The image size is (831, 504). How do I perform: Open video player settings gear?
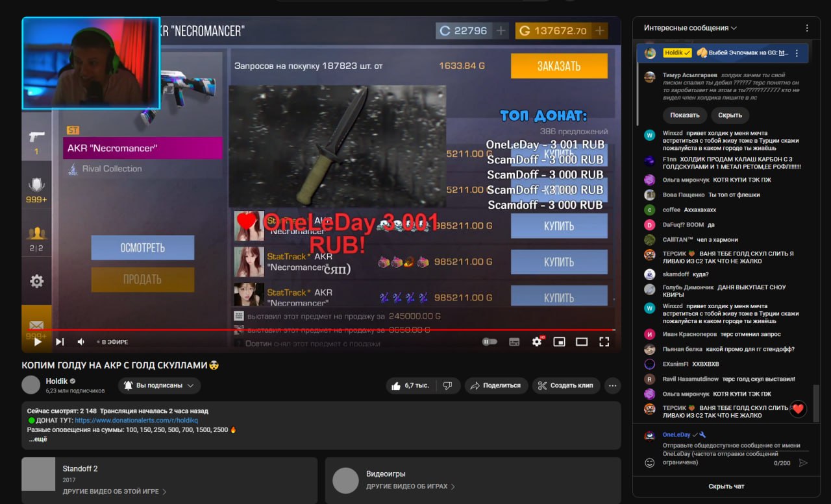coord(537,342)
